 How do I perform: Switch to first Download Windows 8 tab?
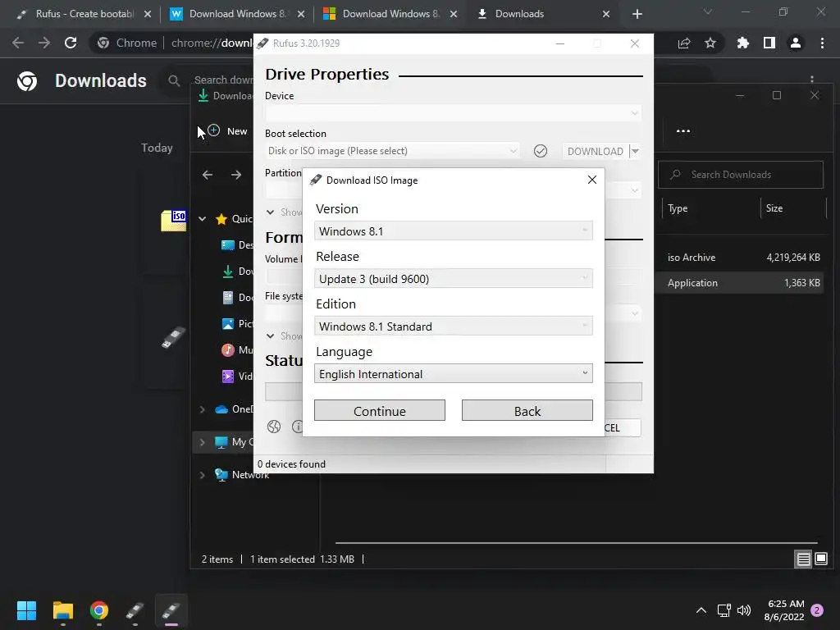tap(236, 14)
